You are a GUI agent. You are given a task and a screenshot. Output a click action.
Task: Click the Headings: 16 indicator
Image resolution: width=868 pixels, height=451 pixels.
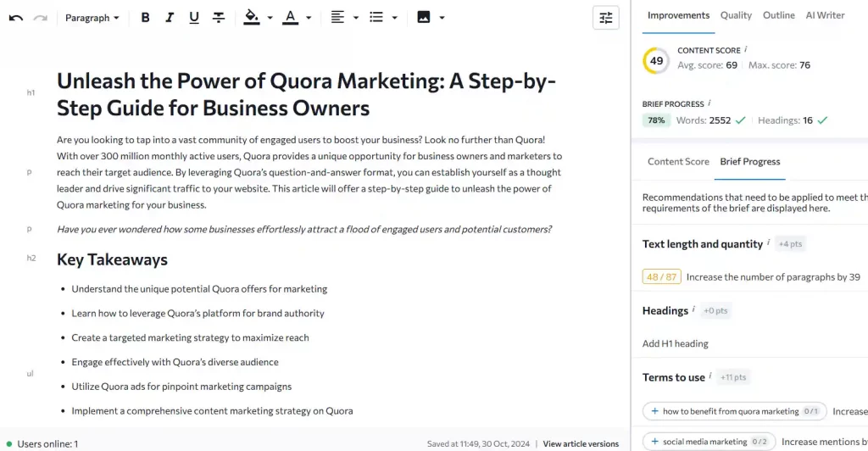pyautogui.click(x=793, y=120)
